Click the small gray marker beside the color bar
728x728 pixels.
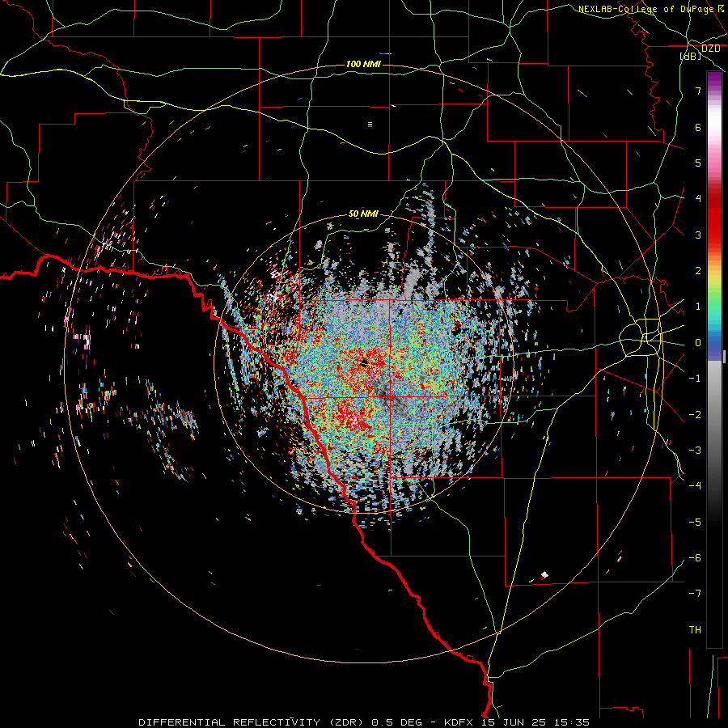[724, 357]
